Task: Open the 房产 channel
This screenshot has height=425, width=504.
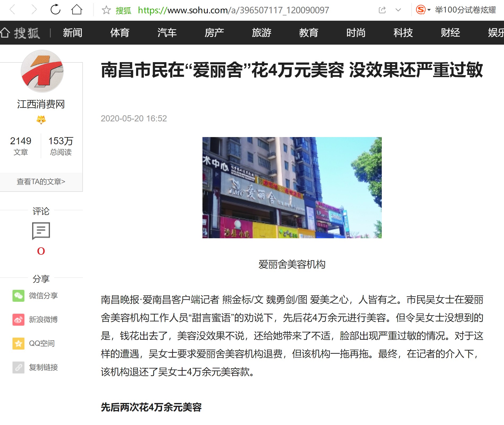Action: (x=214, y=33)
